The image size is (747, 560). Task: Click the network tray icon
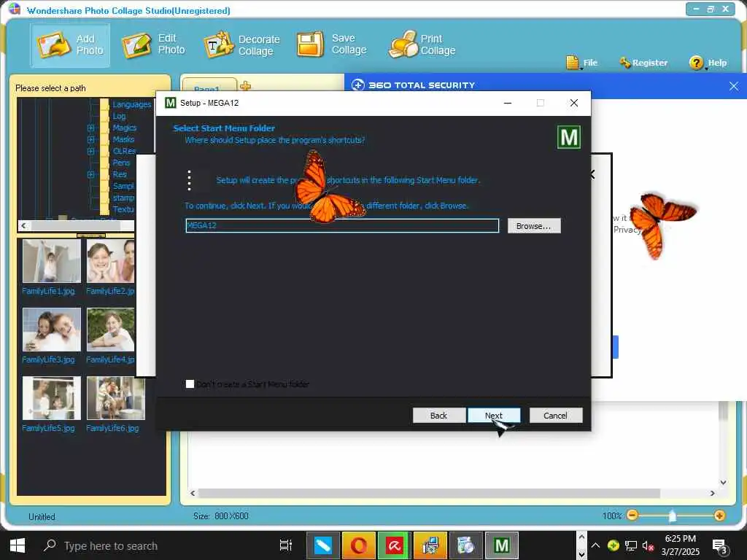(631, 545)
